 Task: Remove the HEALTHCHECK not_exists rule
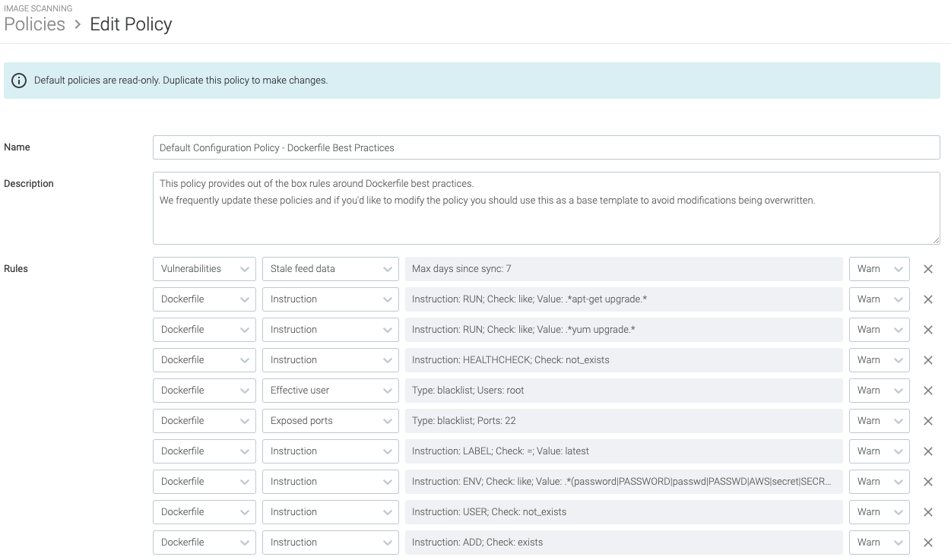click(x=928, y=359)
